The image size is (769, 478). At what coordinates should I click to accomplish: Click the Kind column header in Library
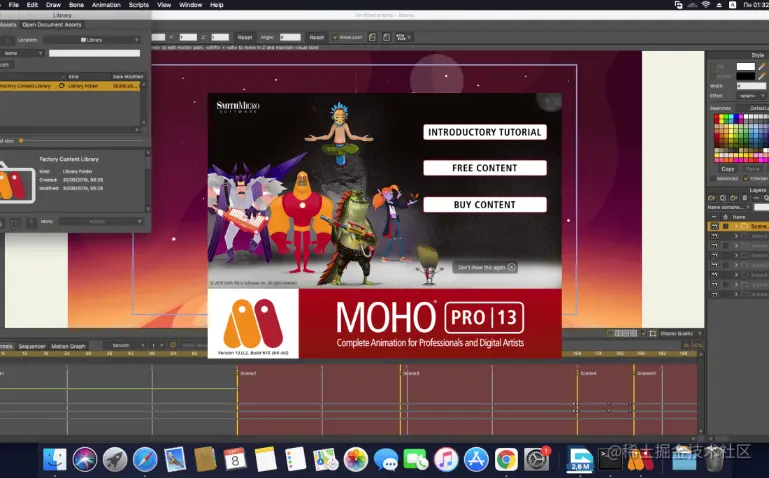[x=74, y=76]
